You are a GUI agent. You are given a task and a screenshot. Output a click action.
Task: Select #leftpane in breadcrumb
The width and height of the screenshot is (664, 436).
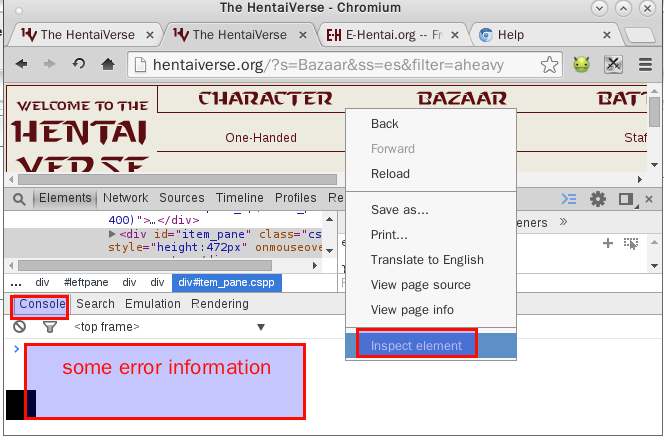tap(86, 282)
